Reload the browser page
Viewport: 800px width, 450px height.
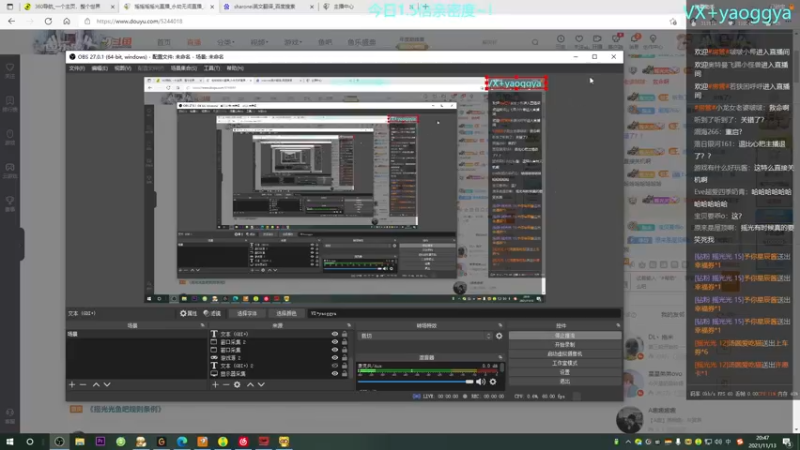tap(48, 21)
